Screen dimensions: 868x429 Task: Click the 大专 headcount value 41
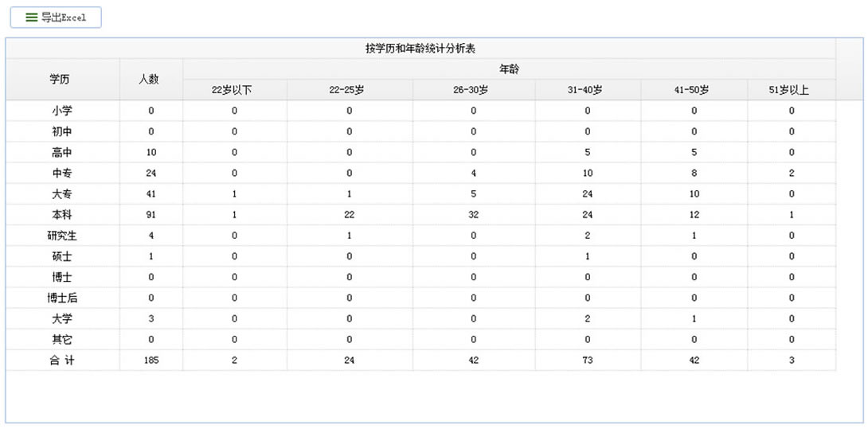pos(151,193)
